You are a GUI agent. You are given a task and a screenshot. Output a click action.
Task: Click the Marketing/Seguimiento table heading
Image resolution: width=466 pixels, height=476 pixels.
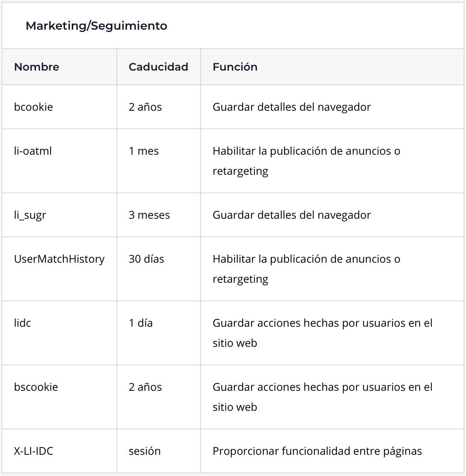coord(96,26)
